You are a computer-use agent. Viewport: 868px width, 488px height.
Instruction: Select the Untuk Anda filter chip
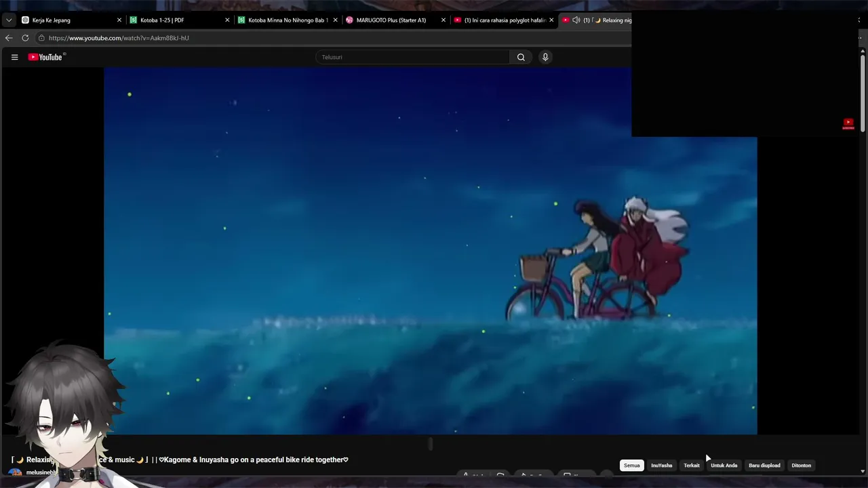coord(724,466)
